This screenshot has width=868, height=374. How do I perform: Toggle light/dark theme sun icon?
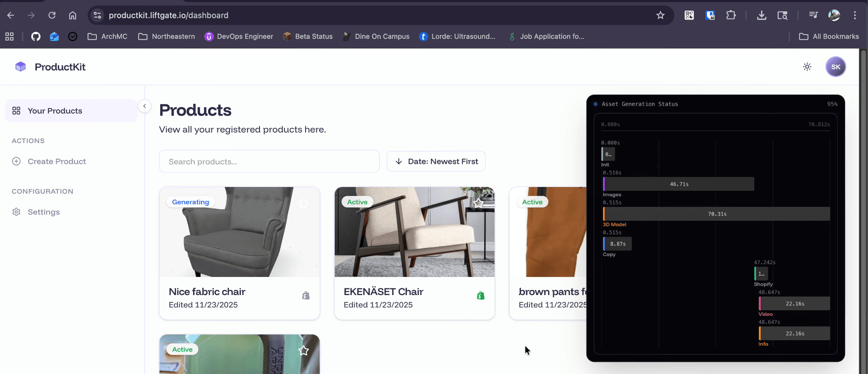(807, 67)
